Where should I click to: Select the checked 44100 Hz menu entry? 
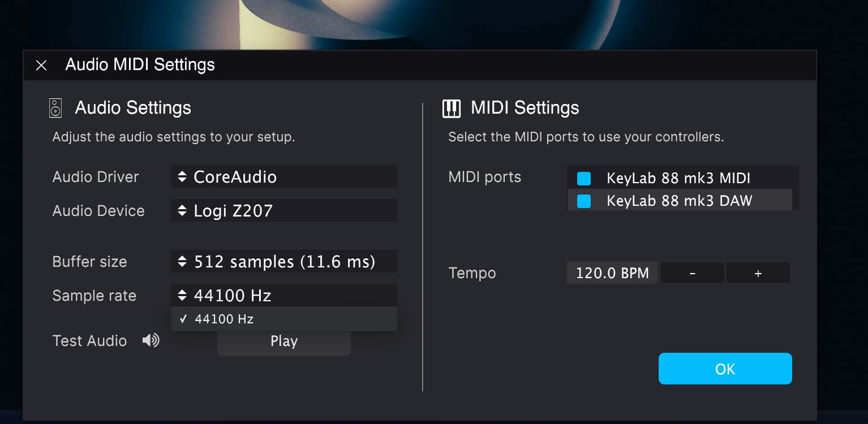[284, 319]
